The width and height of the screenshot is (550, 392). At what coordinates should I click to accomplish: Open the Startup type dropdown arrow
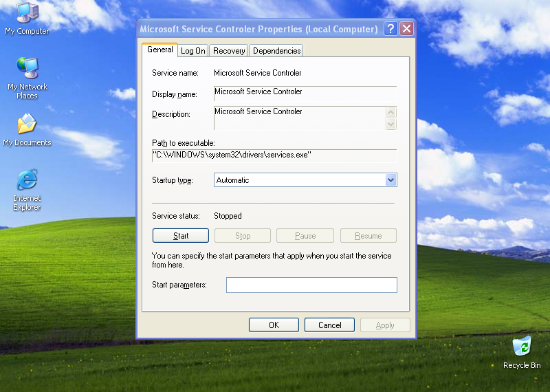(x=390, y=180)
